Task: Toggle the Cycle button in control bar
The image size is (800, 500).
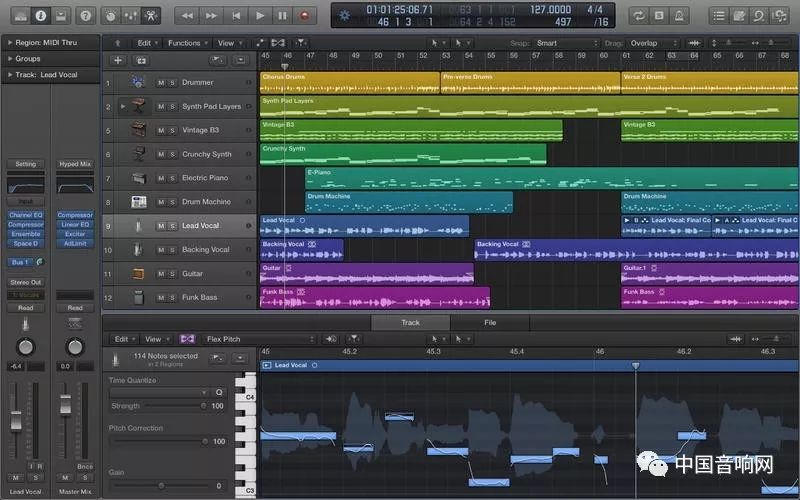Action: point(637,15)
